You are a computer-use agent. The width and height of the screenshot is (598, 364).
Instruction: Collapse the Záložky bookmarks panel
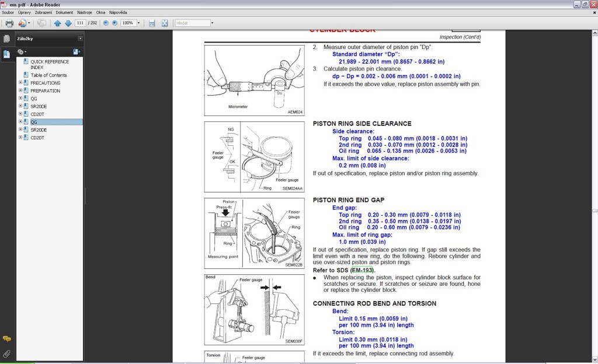pyautogui.click(x=80, y=38)
